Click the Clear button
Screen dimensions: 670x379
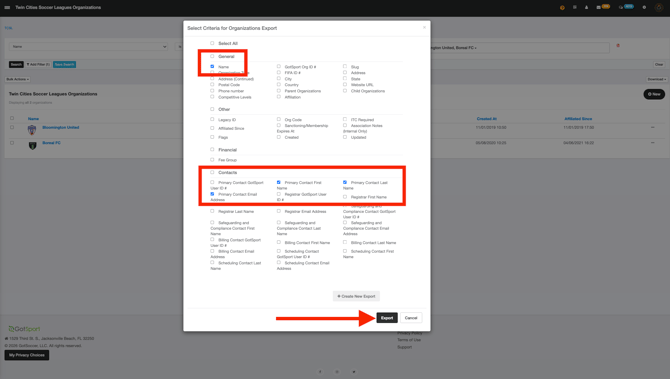(659, 65)
